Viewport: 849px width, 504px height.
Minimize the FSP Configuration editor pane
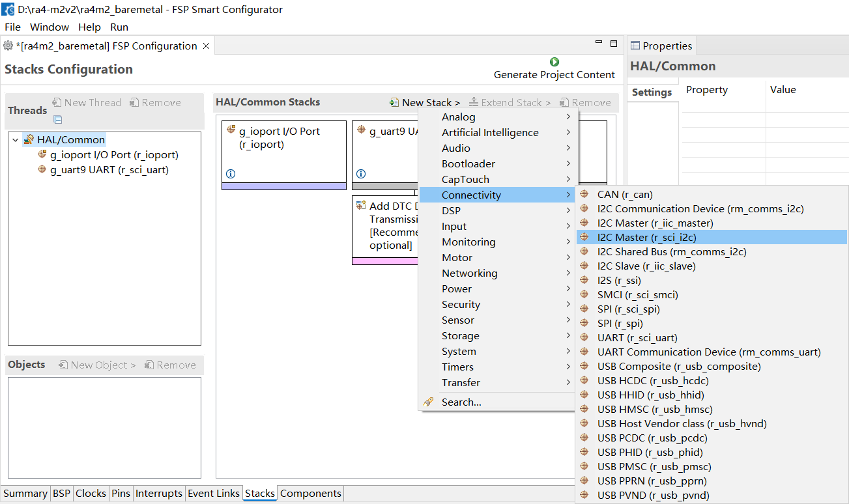pos(599,43)
